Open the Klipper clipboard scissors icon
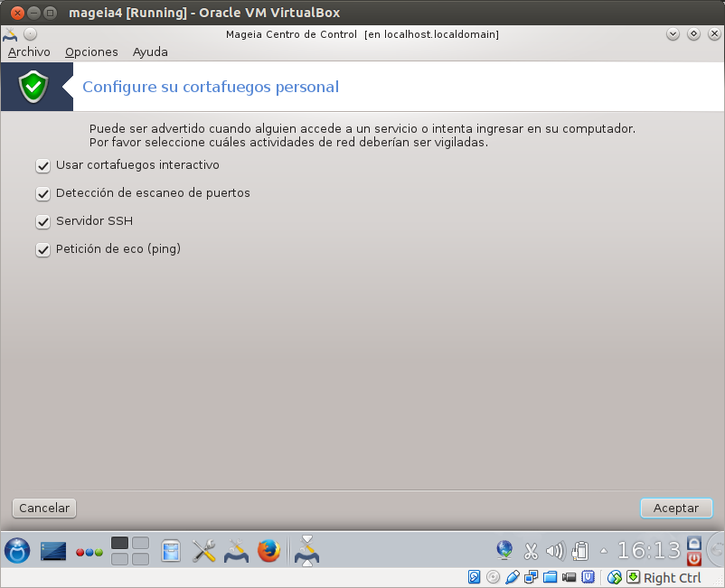The width and height of the screenshot is (725, 588). coord(531,549)
